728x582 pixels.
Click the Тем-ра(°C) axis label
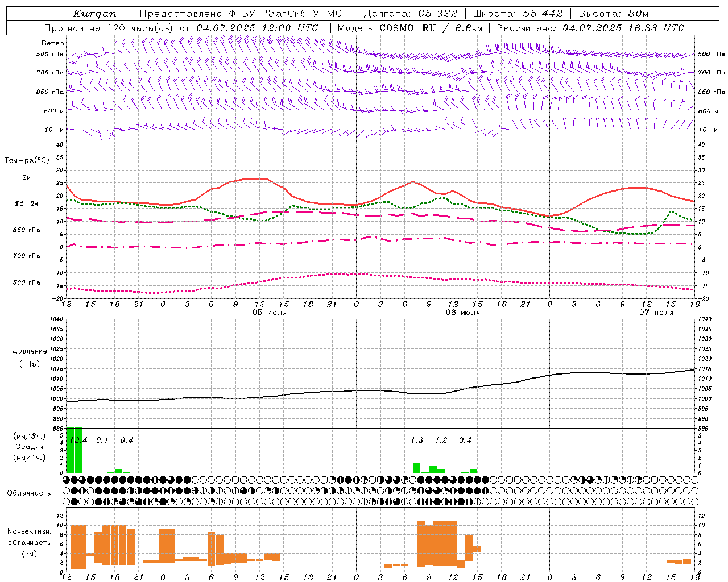27,161
